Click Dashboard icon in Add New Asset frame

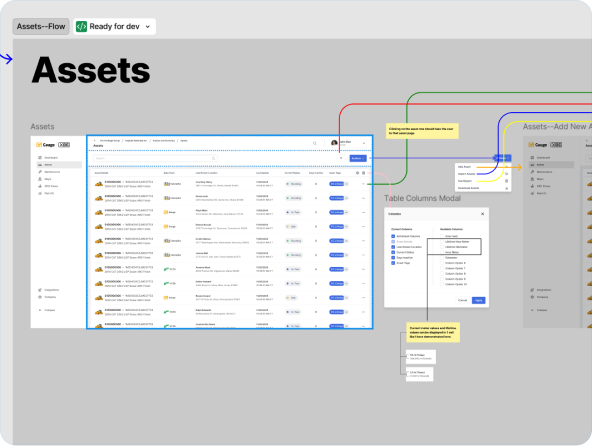(x=532, y=157)
